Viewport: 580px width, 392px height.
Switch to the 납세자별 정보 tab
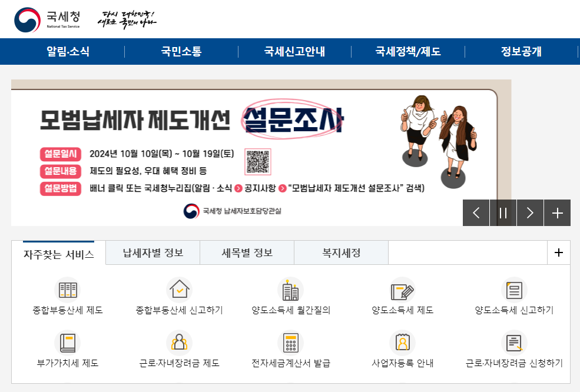point(152,252)
